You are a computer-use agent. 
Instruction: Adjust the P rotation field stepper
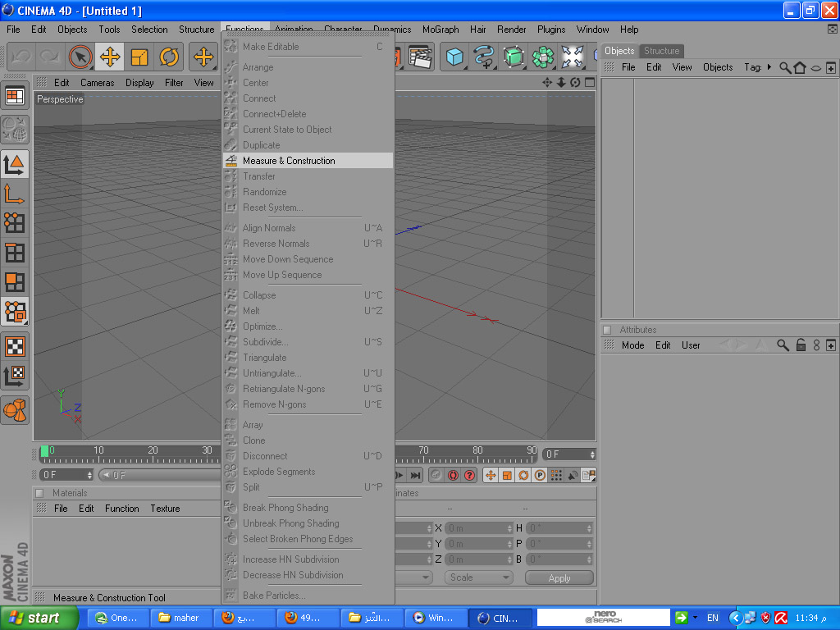[x=589, y=544]
